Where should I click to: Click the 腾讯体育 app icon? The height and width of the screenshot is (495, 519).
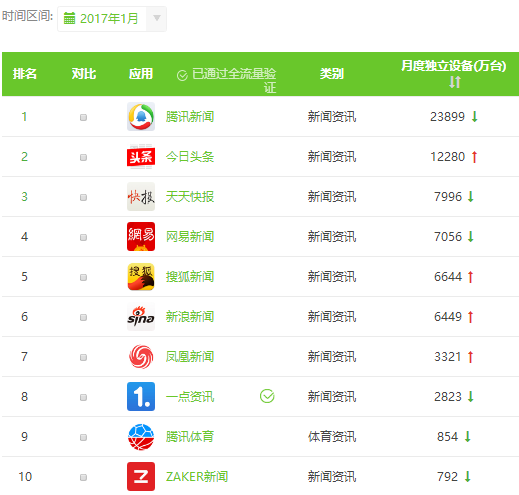click(x=141, y=437)
